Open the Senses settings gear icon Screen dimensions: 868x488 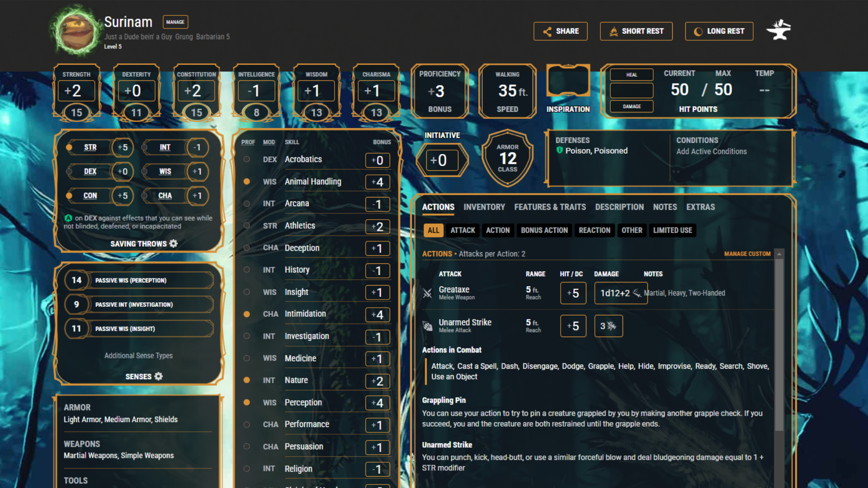click(159, 376)
